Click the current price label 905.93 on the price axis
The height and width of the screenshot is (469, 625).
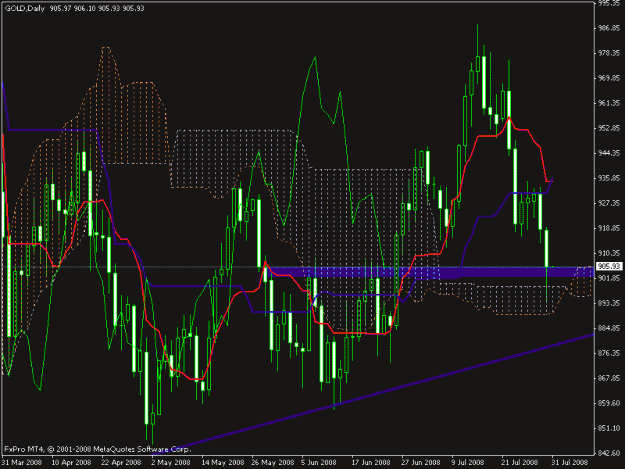[609, 266]
